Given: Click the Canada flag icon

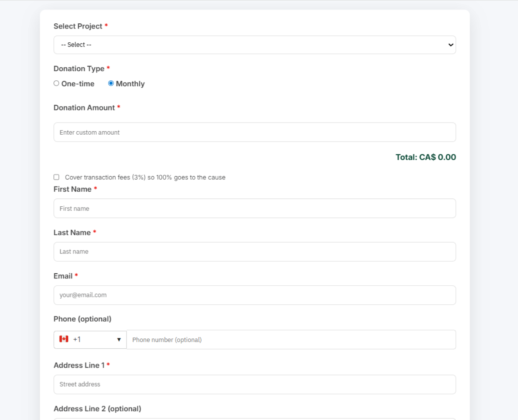Looking at the screenshot, I should pyautogui.click(x=64, y=339).
